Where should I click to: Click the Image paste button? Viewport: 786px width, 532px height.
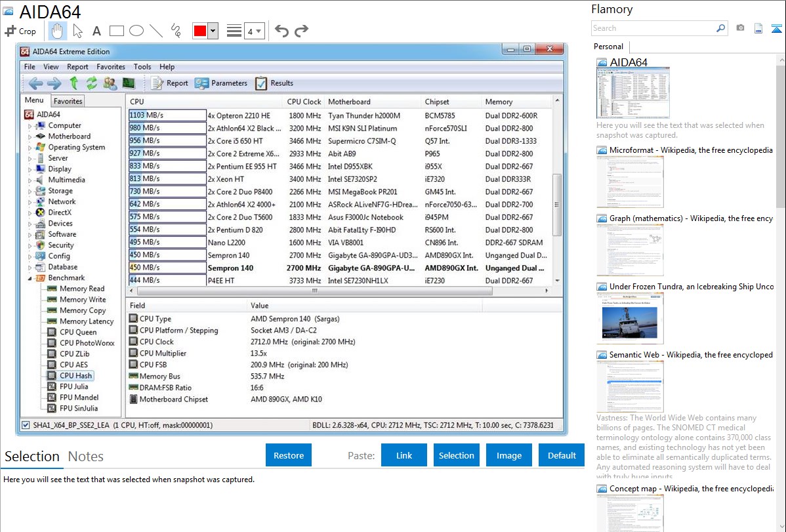point(508,455)
